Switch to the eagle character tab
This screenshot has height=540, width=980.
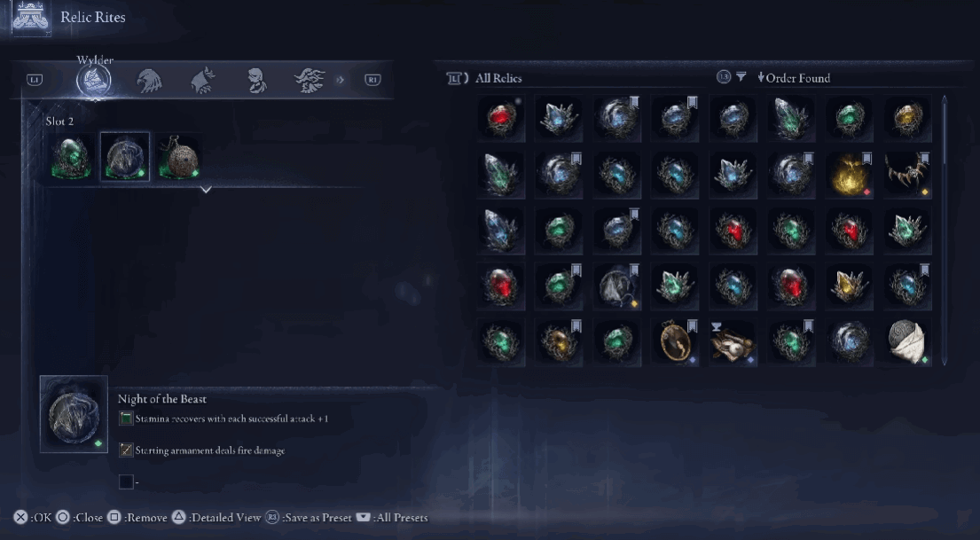point(149,81)
